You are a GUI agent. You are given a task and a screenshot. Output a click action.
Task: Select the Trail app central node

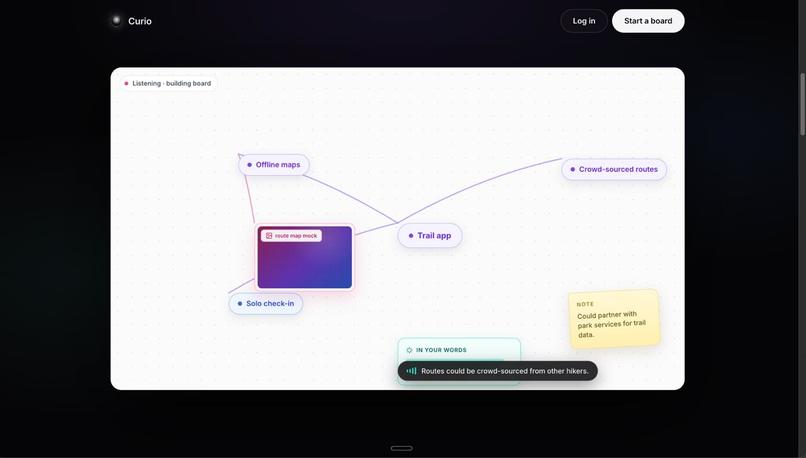click(x=430, y=235)
